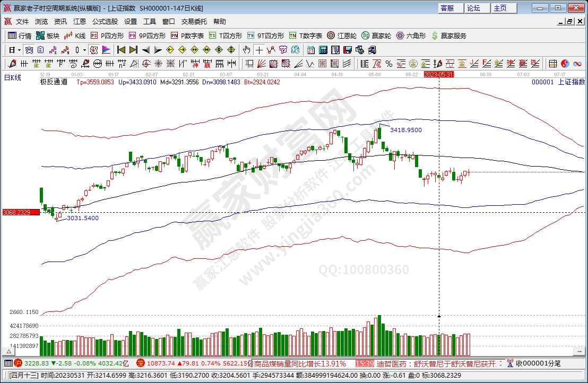Toggle the crosshair cursor tool

259,50
